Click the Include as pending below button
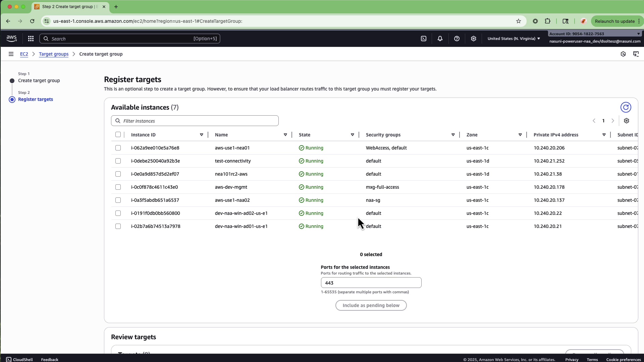 point(371,305)
